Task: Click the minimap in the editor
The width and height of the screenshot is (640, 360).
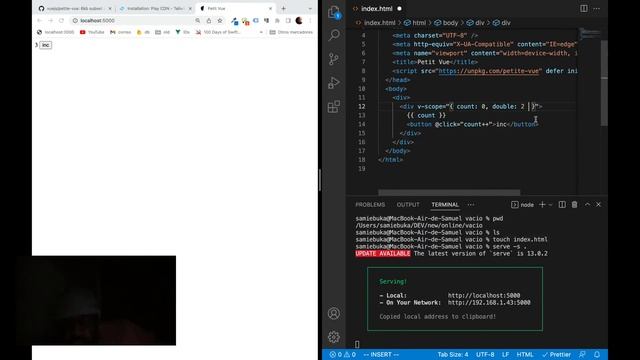Action: tap(589, 34)
